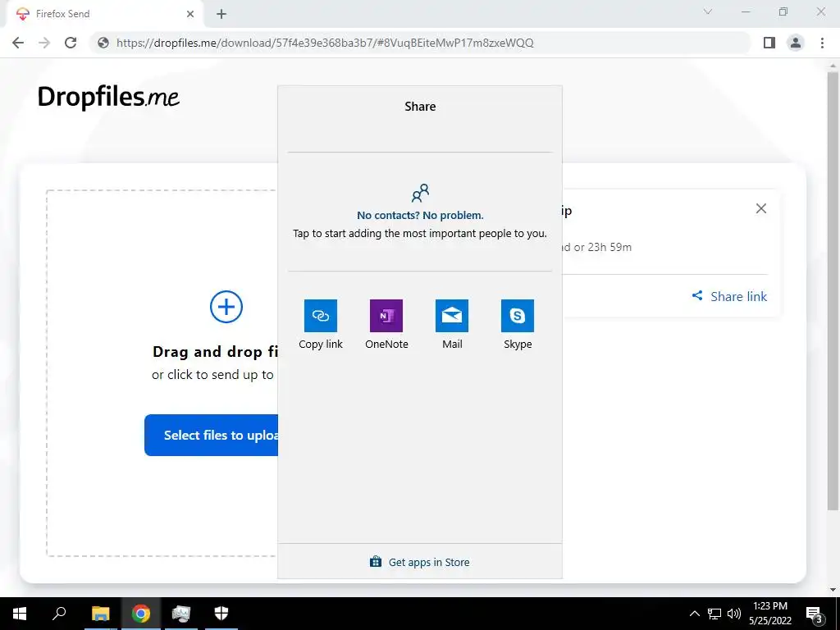Click the Firefox Send tab favicon
This screenshot has width=840, height=630.
pos(22,14)
